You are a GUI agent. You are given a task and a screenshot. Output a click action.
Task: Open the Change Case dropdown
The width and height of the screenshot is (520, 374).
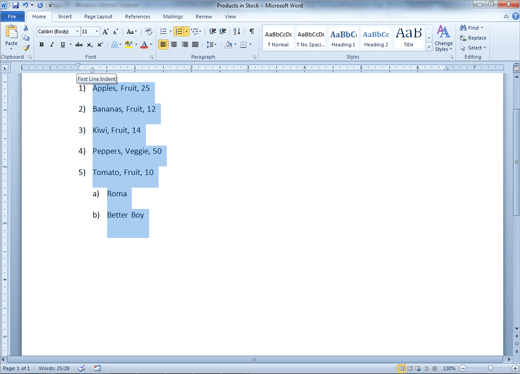(132, 32)
